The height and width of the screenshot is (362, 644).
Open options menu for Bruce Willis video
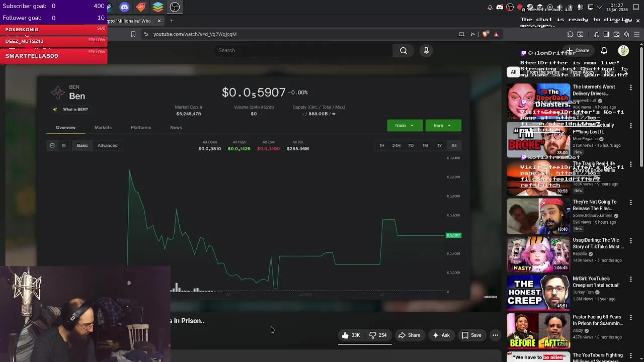coord(630,164)
